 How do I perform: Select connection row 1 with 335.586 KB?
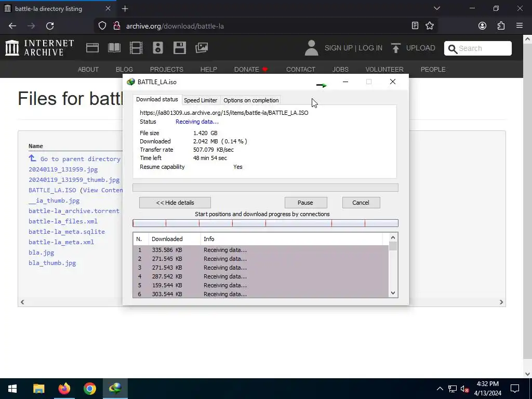(x=261, y=250)
